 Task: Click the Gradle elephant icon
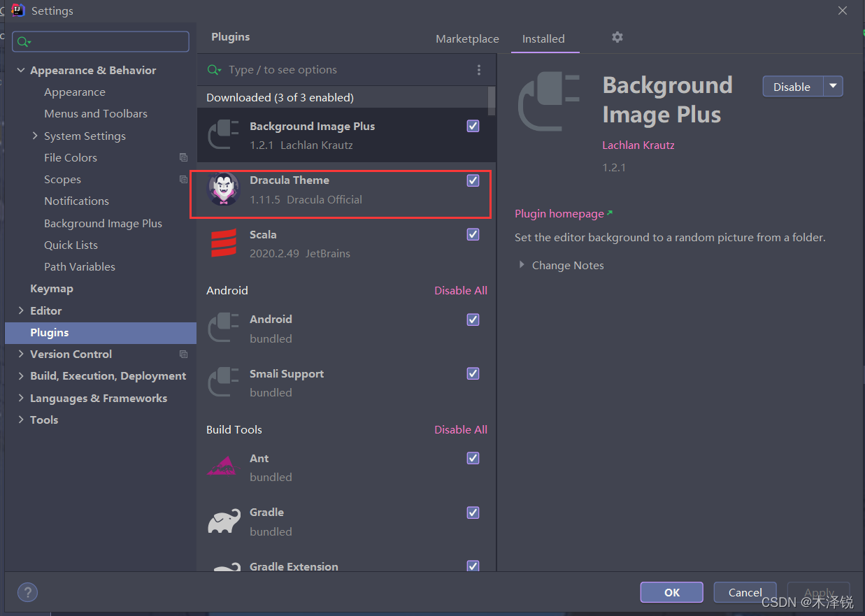coord(224,521)
